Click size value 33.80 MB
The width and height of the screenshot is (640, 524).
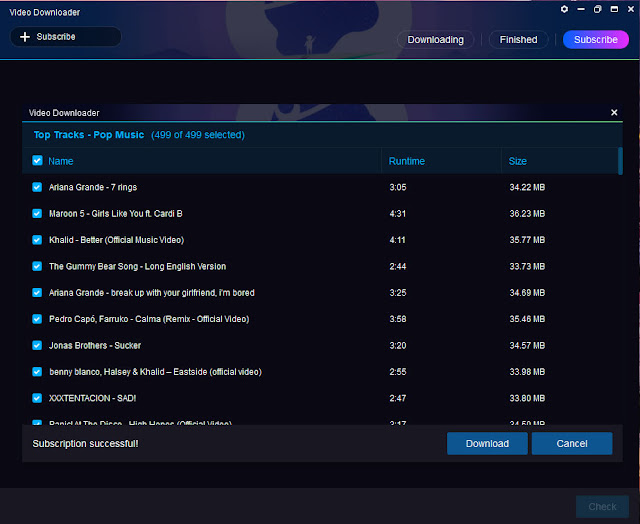[x=527, y=398]
